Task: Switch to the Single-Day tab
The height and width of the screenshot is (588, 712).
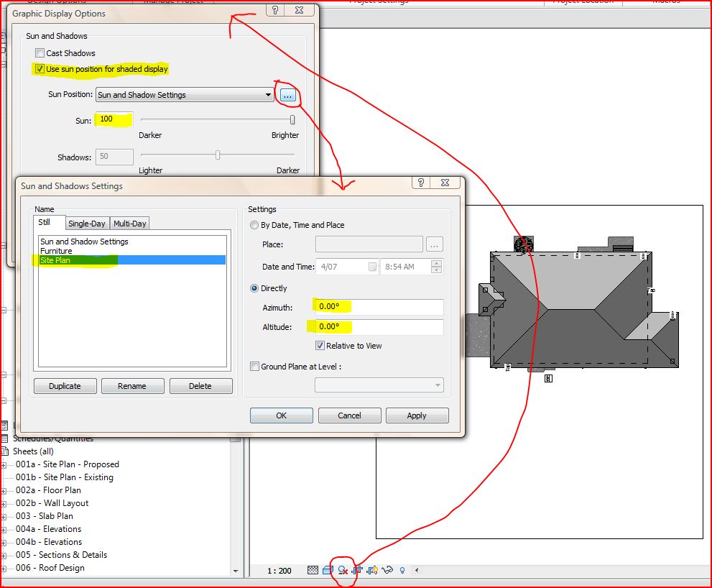Action: click(x=87, y=224)
